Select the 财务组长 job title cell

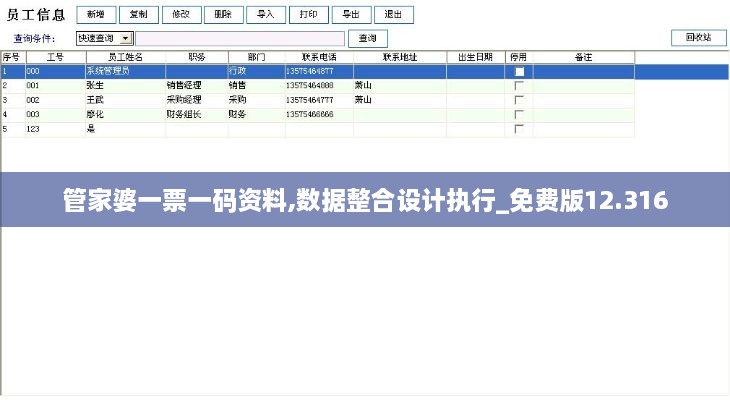tap(197, 115)
